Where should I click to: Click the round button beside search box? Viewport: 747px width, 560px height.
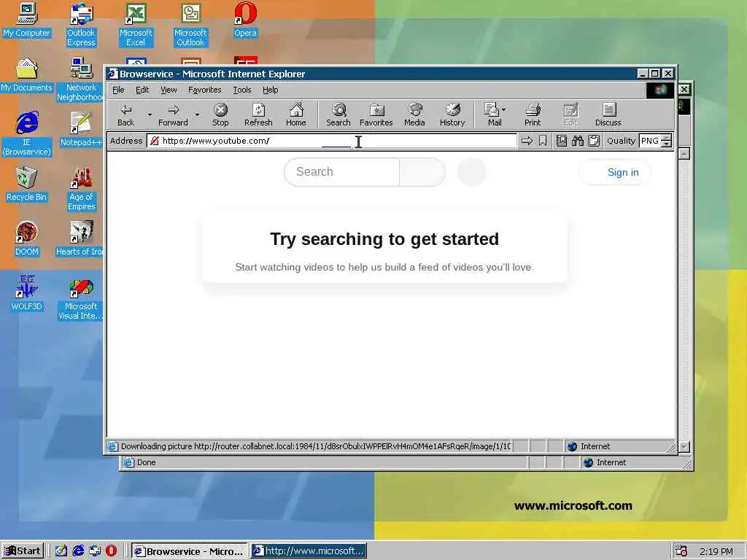471,172
